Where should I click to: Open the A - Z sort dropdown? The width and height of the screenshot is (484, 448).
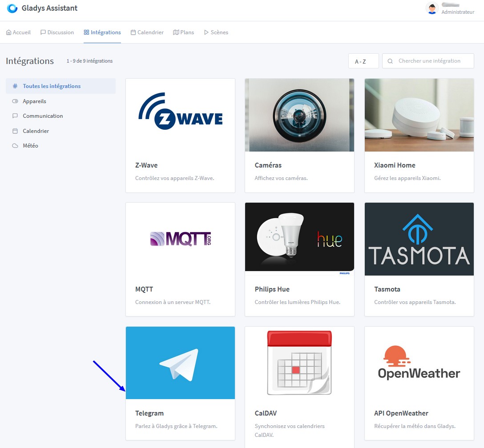coord(363,61)
